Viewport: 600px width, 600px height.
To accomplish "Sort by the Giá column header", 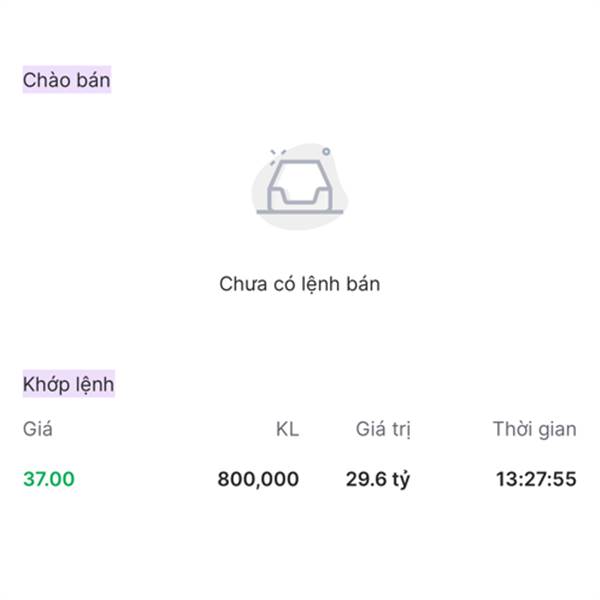I will (38, 430).
